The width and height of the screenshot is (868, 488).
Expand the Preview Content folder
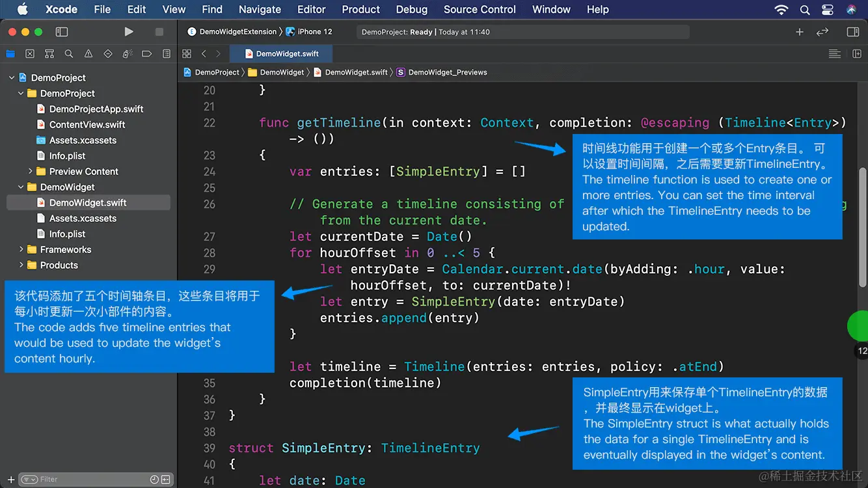tap(30, 171)
